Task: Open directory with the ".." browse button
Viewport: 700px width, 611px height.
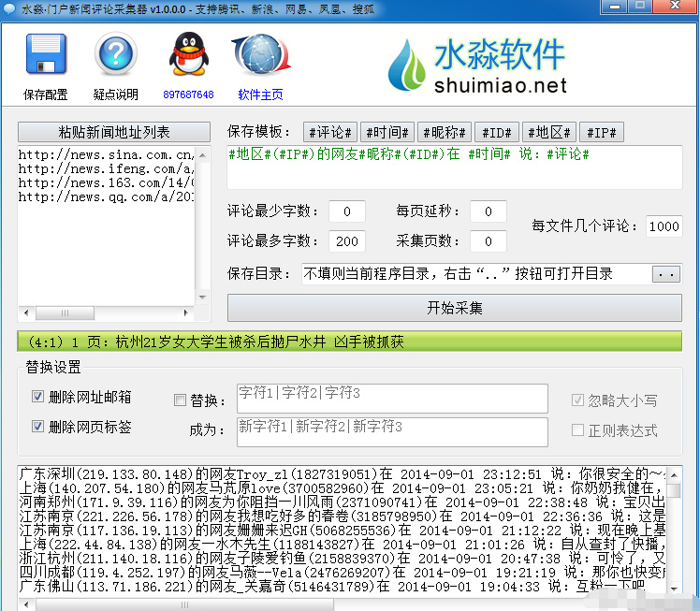Action: coord(665,274)
